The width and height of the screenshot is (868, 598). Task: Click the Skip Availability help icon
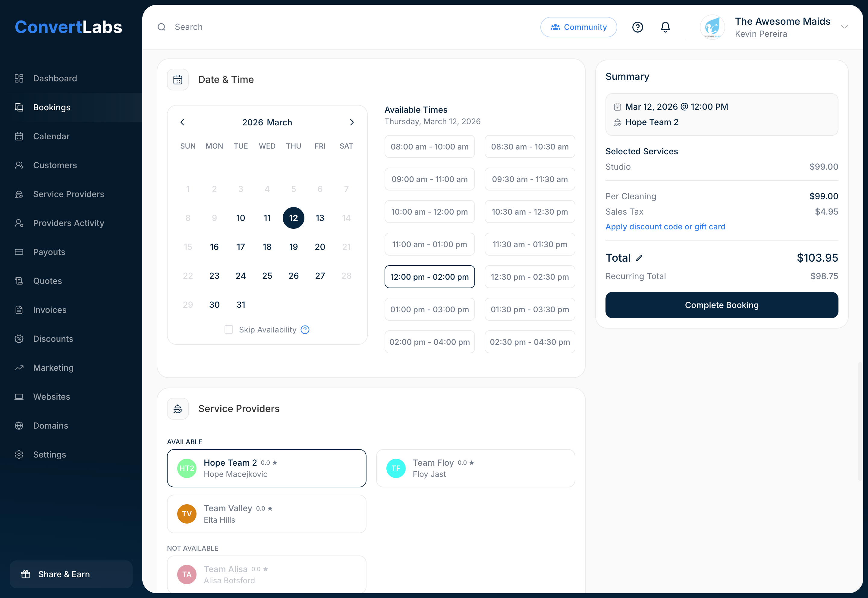pos(305,330)
